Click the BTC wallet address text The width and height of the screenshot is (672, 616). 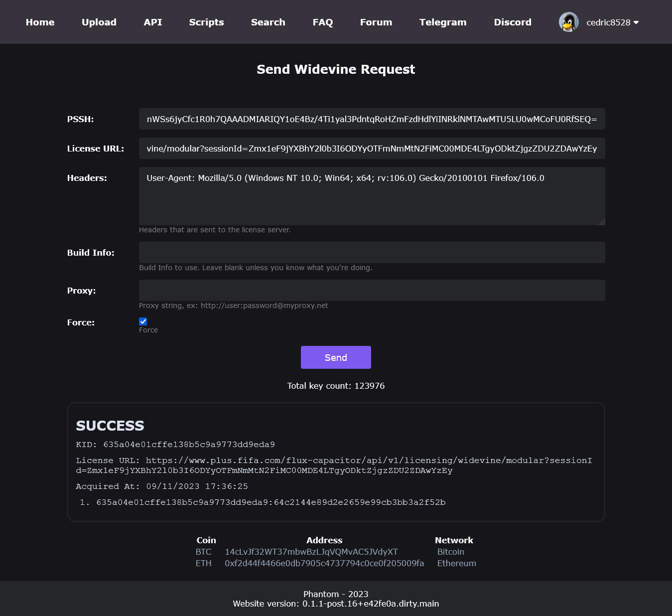coord(311,552)
